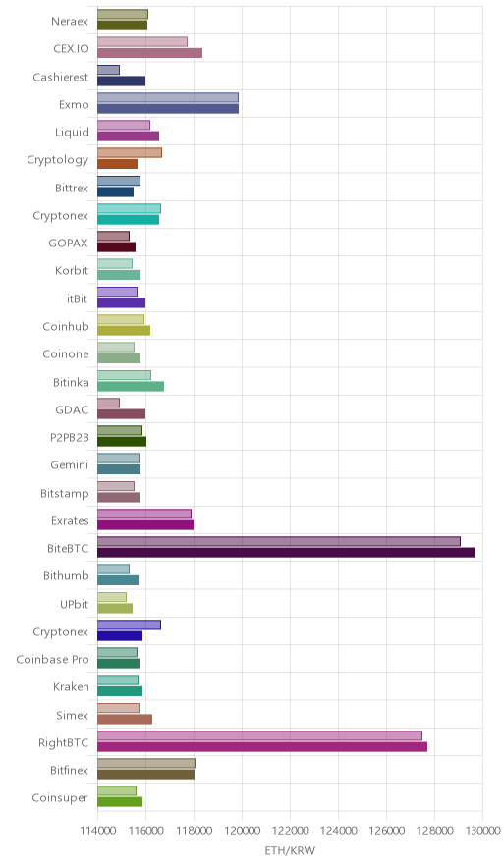Click the BiteBTC dark purple bar

(286, 553)
